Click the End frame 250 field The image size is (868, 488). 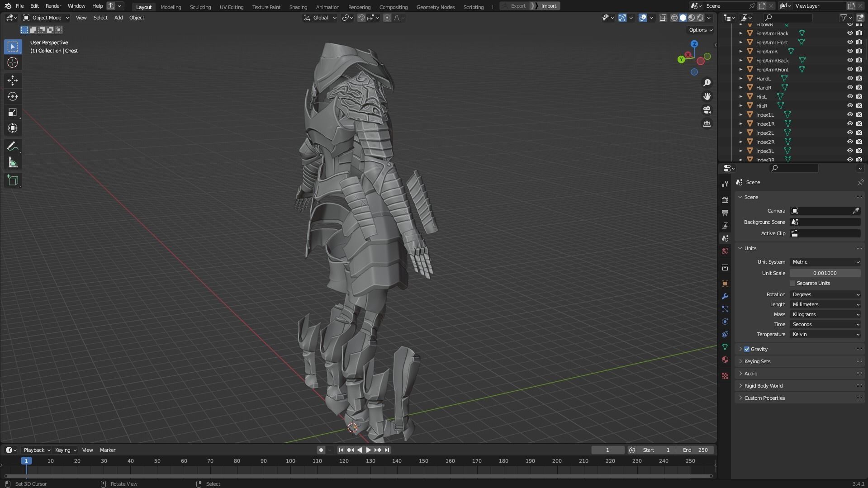[x=695, y=450]
